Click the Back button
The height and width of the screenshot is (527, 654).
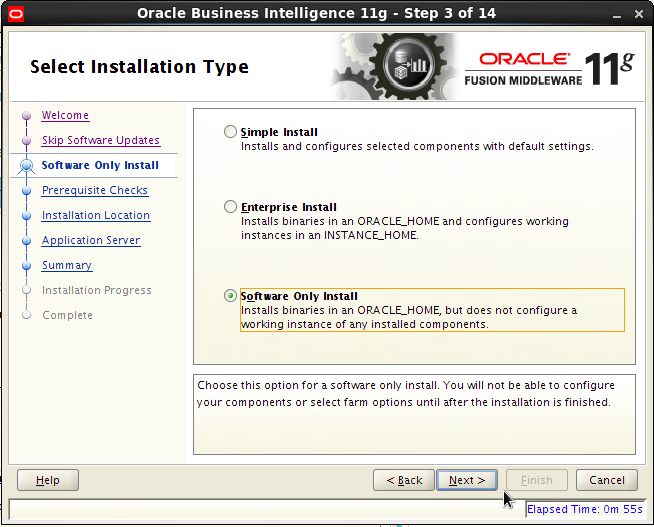(404, 480)
